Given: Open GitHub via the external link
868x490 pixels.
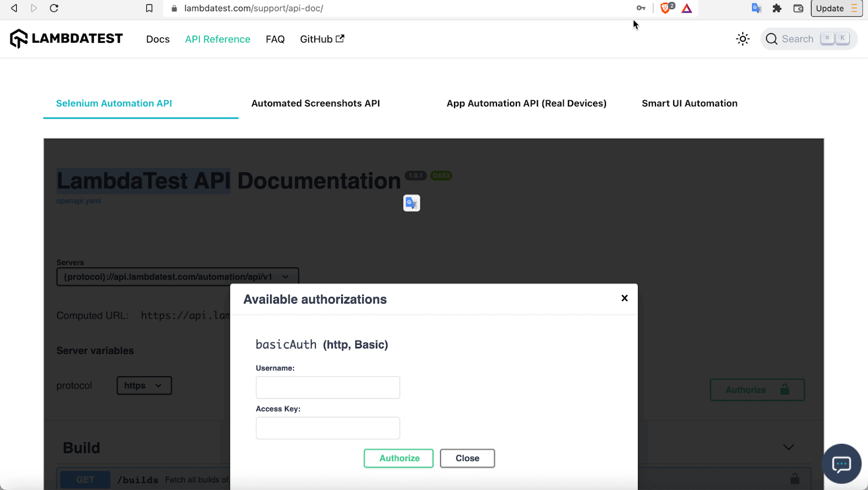Looking at the screenshot, I should [x=321, y=38].
